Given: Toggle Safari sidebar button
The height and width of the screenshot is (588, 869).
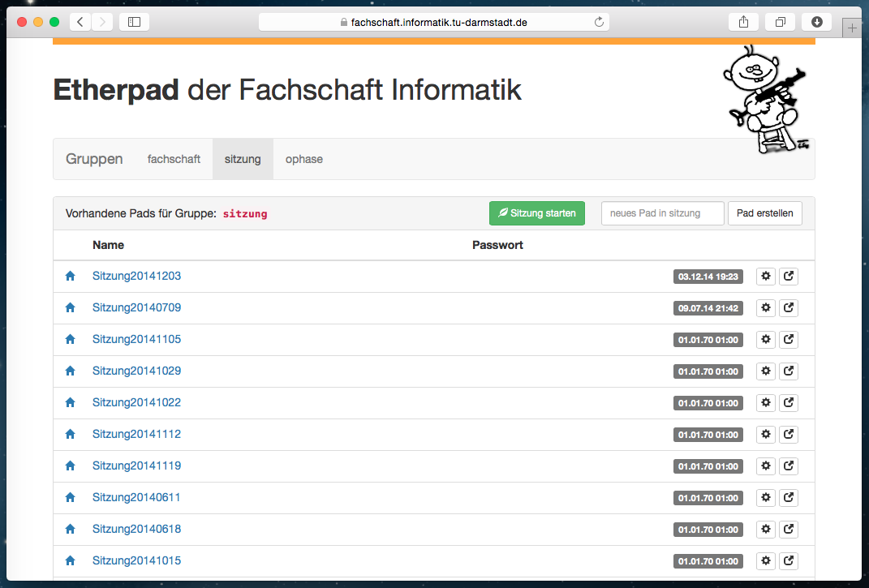Looking at the screenshot, I should pos(134,22).
